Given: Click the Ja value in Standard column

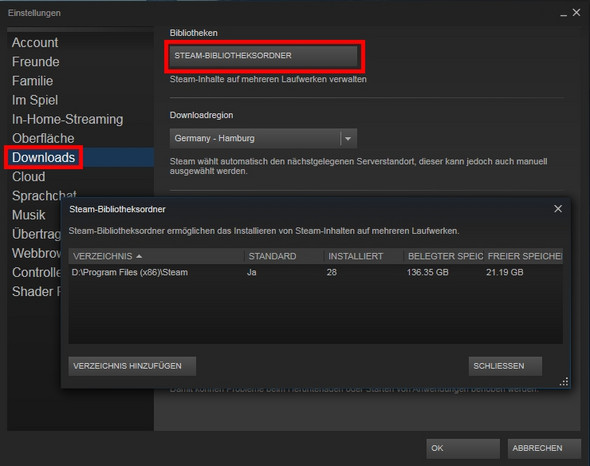Looking at the screenshot, I should pyautogui.click(x=252, y=272).
